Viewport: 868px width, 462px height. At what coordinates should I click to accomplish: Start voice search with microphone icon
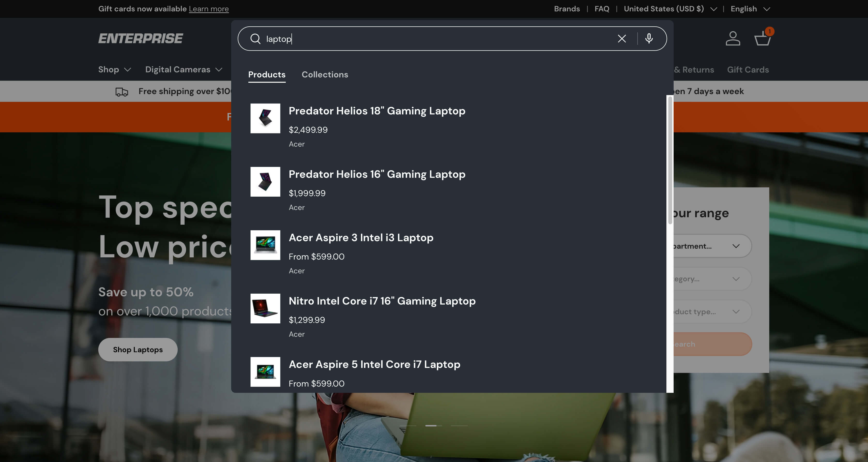649,39
